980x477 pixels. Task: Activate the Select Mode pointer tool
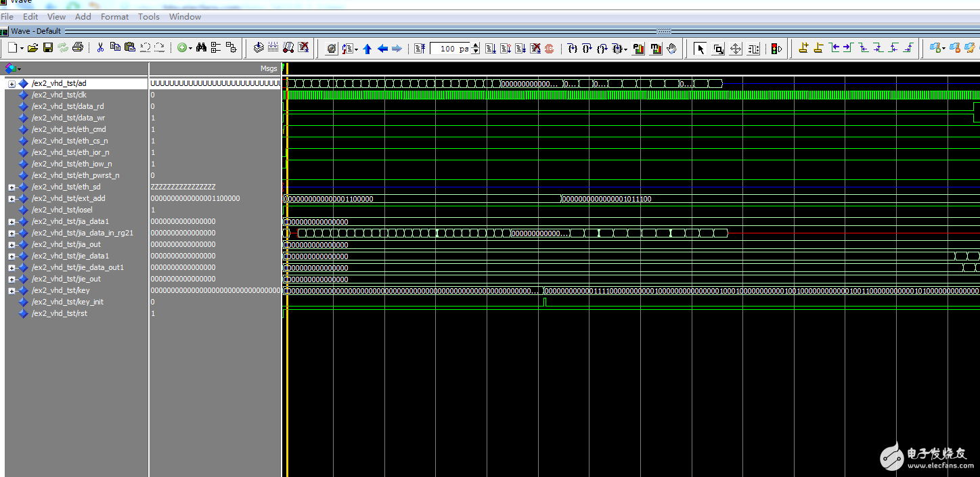pyautogui.click(x=700, y=49)
